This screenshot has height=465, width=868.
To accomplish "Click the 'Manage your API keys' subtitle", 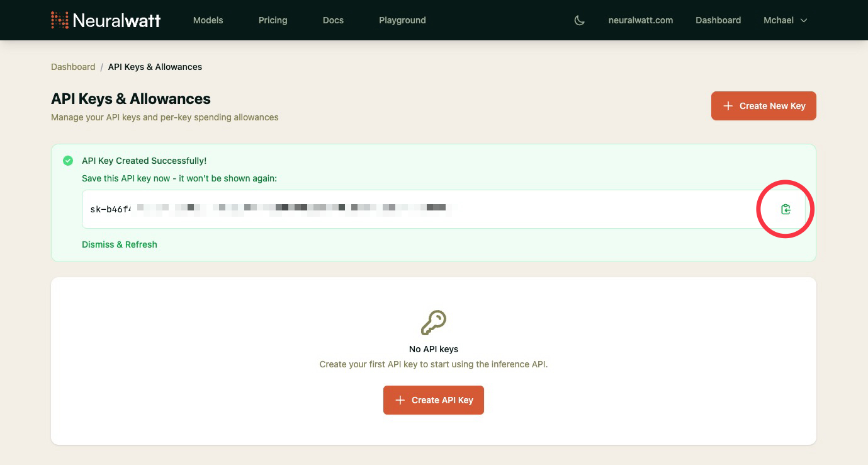I will [x=165, y=117].
